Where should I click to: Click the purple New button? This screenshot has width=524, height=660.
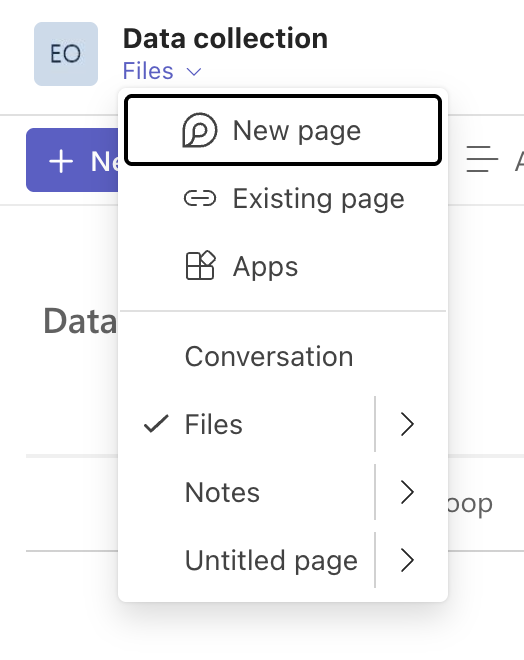[x=72, y=160]
